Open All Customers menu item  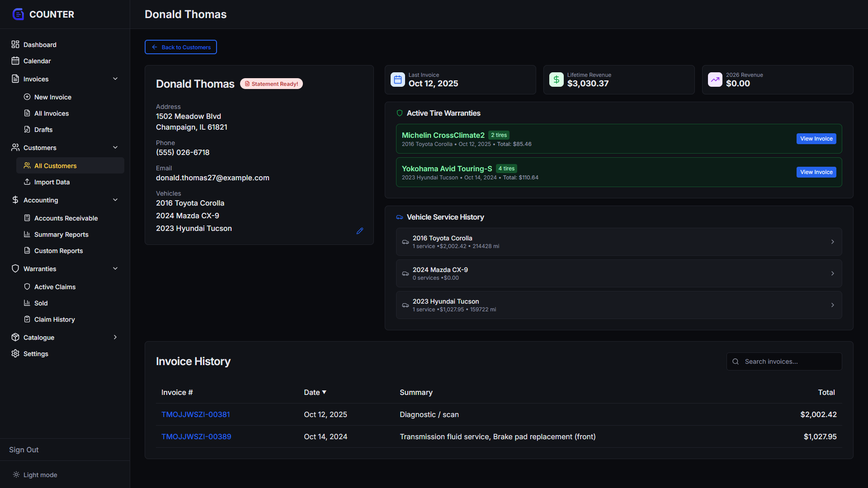(70, 165)
